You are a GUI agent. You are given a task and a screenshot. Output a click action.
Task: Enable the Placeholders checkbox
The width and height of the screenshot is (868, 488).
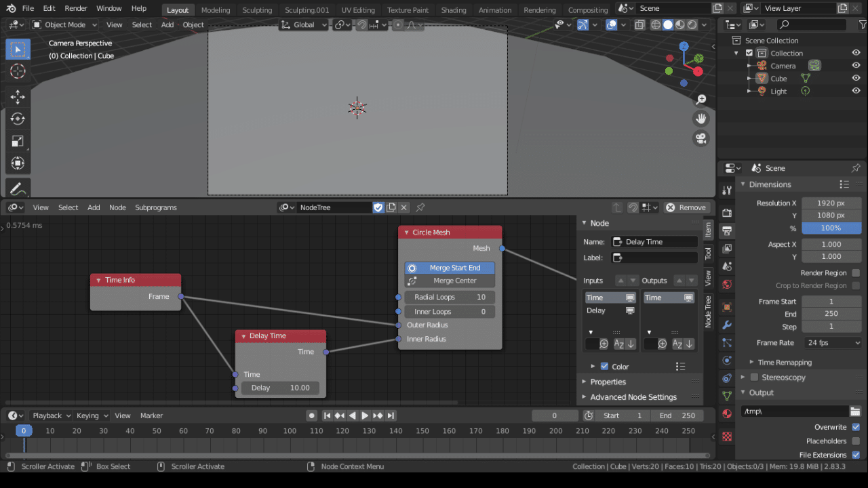click(856, 441)
